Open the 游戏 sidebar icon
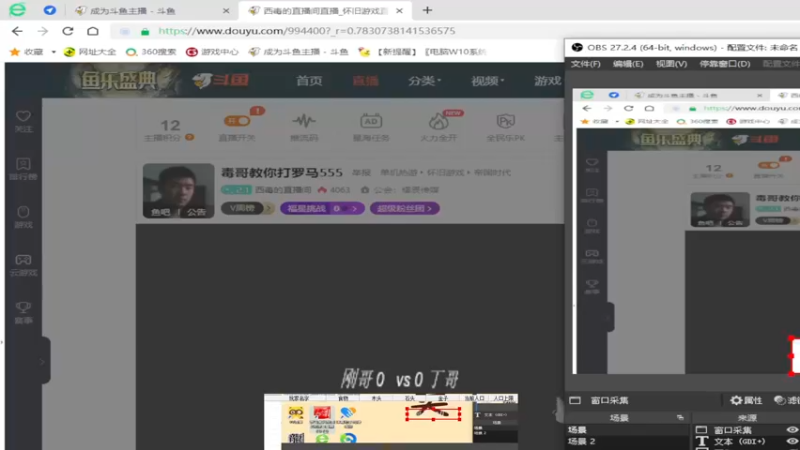The width and height of the screenshot is (800, 450). (x=23, y=212)
